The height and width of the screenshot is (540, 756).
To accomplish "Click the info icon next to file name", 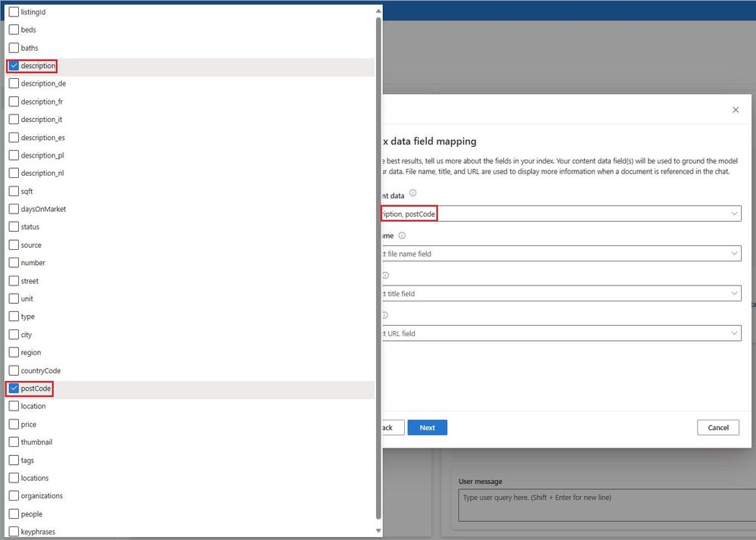I will point(402,236).
